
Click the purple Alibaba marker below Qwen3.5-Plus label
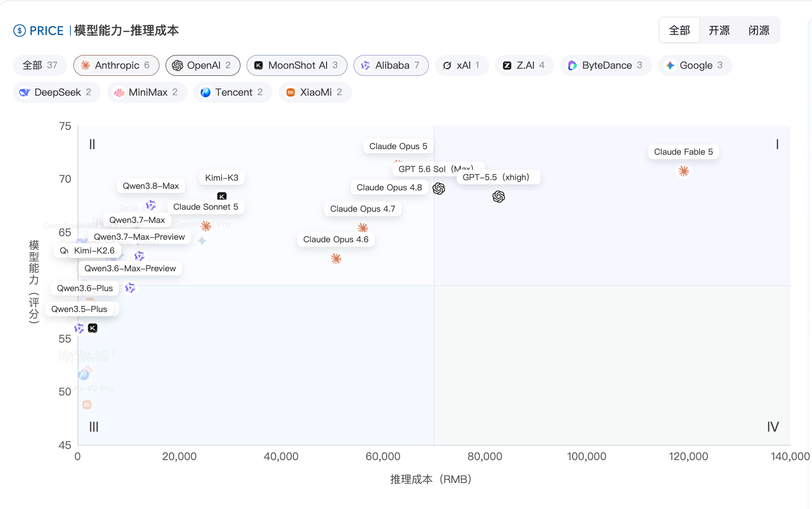(79, 328)
